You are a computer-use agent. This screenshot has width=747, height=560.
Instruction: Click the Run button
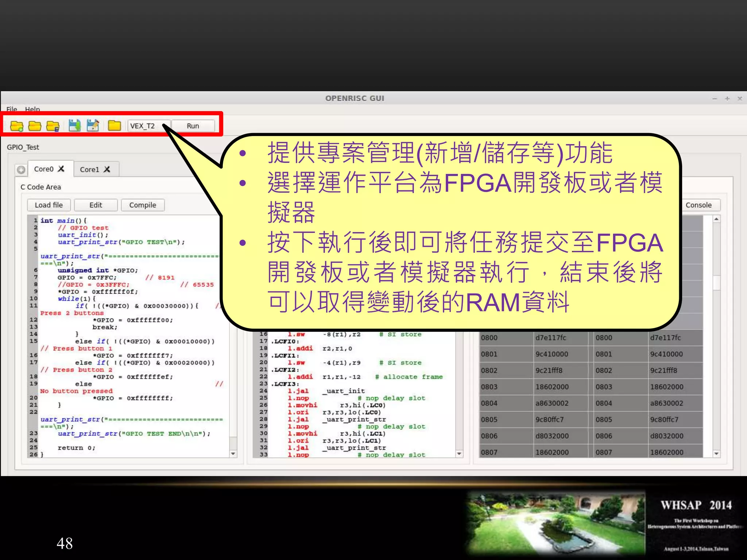pos(193,126)
